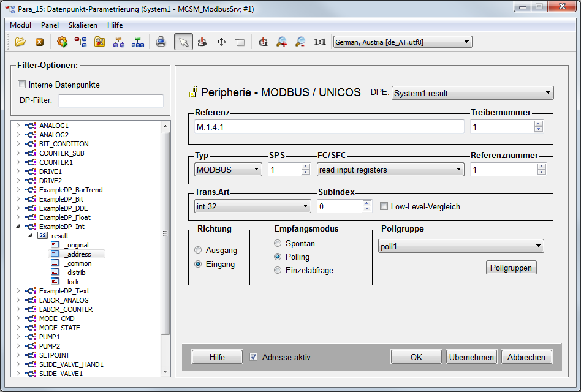The image size is (581, 392).
Task: Select the arrow pointer tool
Action: point(183,42)
